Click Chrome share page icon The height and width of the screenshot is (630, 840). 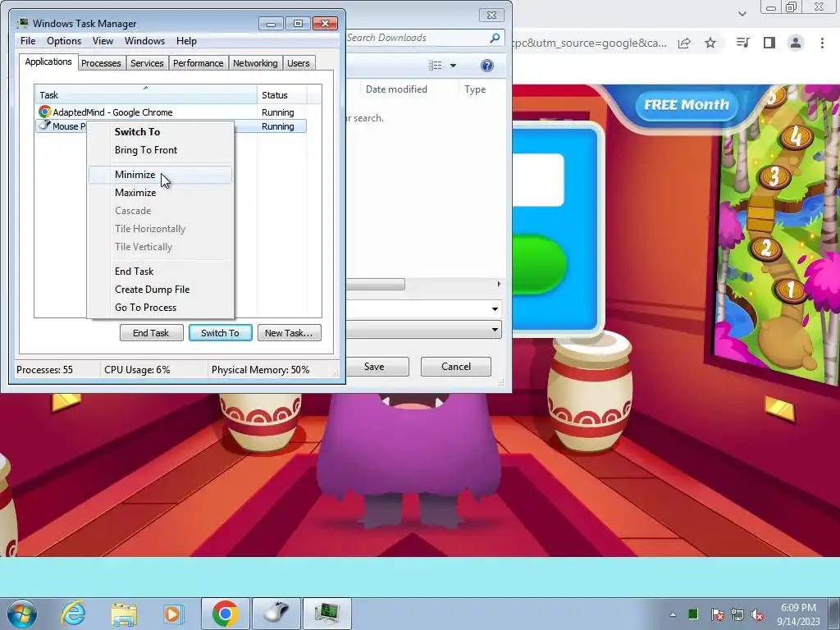[x=684, y=43]
